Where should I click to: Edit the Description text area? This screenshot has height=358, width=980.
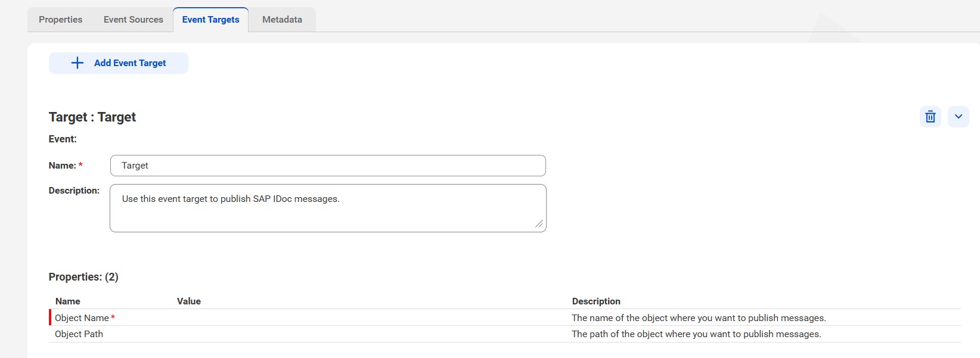point(328,208)
